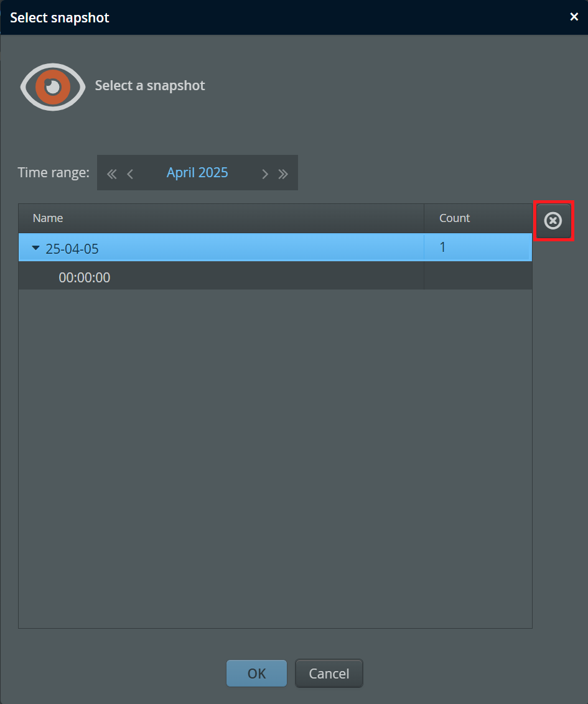Select the 00:00:00 snapshot entry
The width and height of the screenshot is (588, 704).
pos(85,277)
